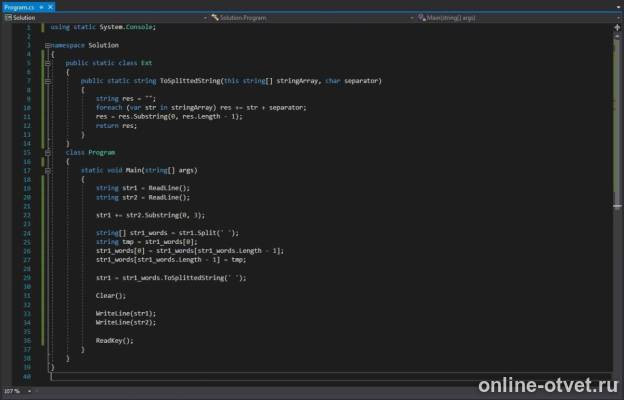Open the document tabs overflow arrow

(x=619, y=7)
